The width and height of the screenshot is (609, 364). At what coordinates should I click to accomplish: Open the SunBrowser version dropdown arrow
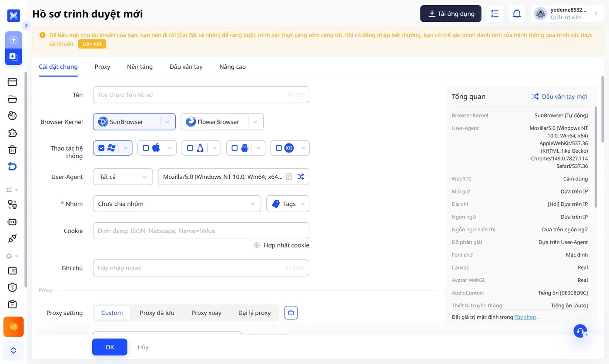pyautogui.click(x=167, y=122)
